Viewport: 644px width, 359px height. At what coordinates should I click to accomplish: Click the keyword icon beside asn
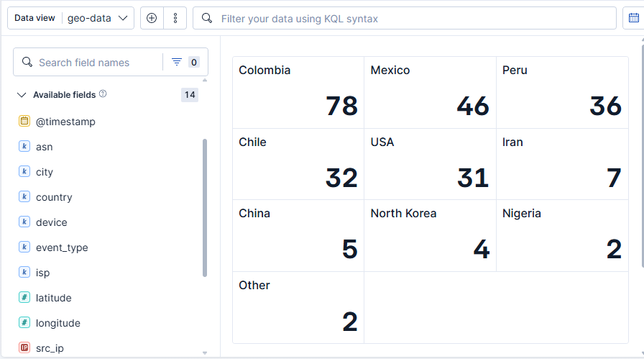[x=24, y=146]
